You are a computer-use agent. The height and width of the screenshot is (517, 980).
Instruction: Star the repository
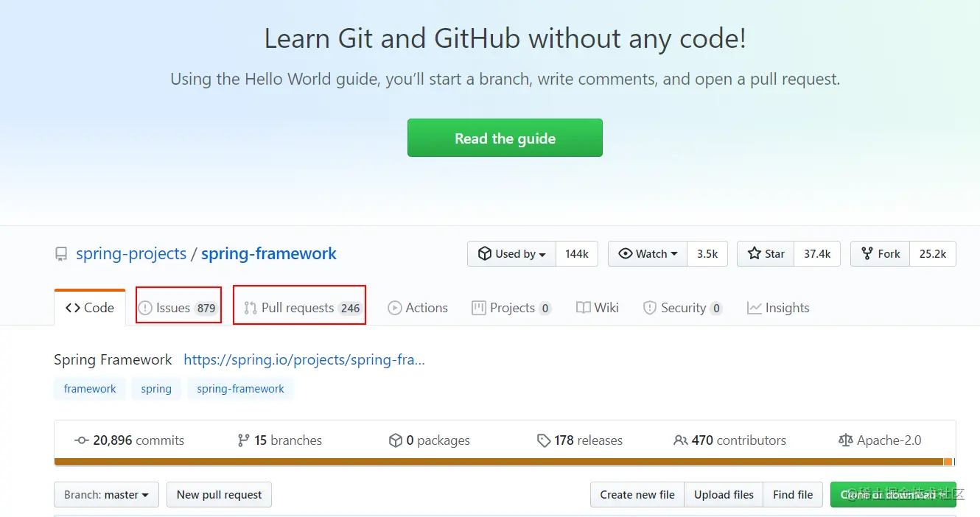(766, 253)
